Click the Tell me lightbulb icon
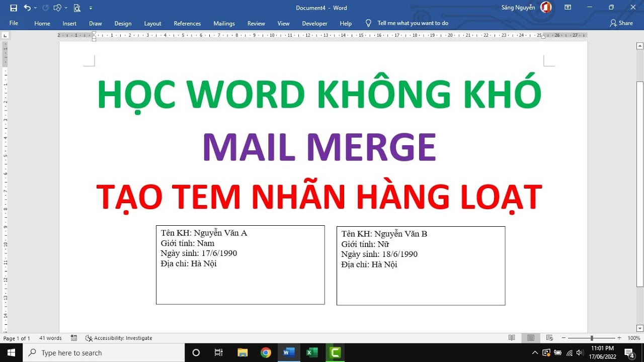The height and width of the screenshot is (362, 644). point(368,23)
